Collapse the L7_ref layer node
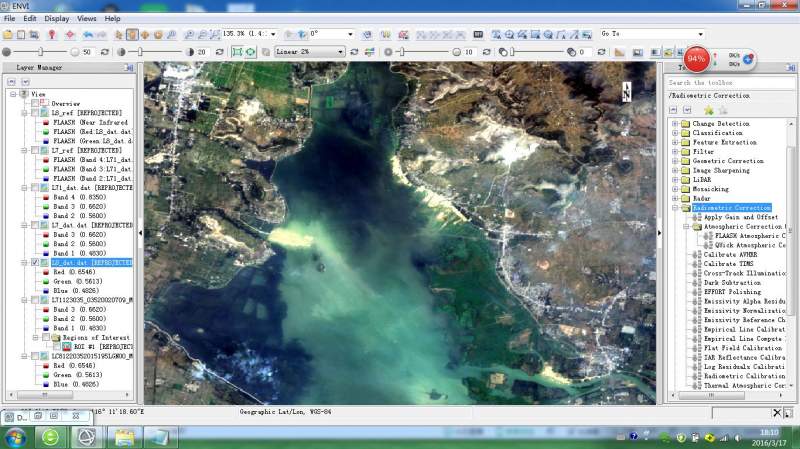This screenshot has width=800, height=449. [24, 151]
